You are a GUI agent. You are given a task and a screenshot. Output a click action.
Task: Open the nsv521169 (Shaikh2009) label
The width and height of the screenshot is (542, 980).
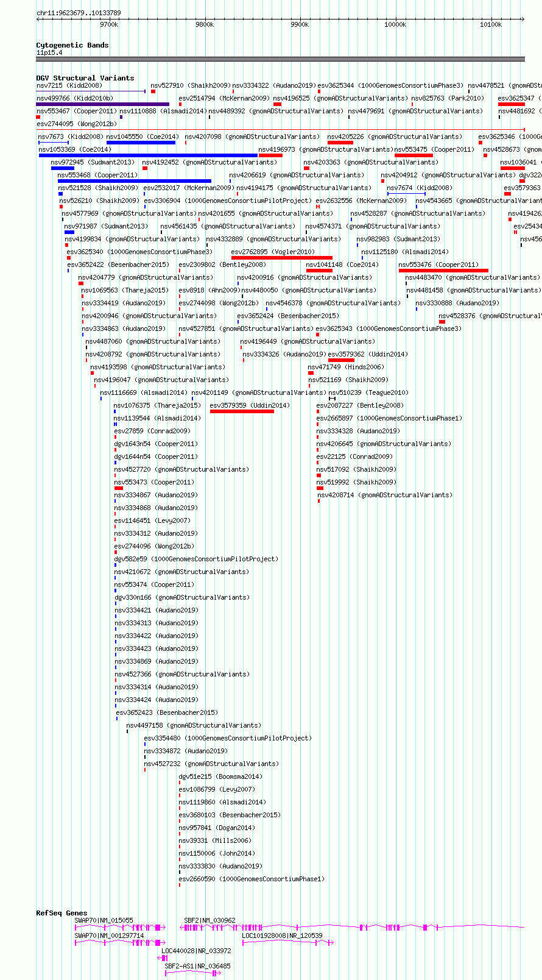pyautogui.click(x=348, y=380)
